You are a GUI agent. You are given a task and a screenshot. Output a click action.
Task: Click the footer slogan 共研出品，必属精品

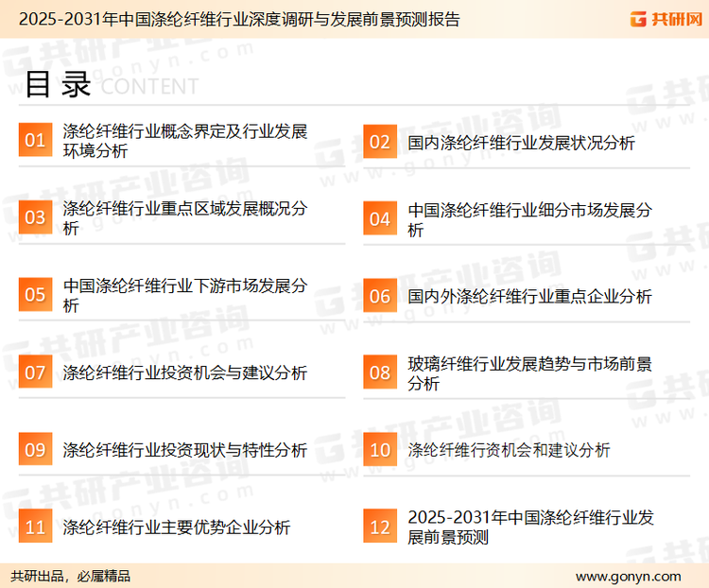tap(70, 576)
